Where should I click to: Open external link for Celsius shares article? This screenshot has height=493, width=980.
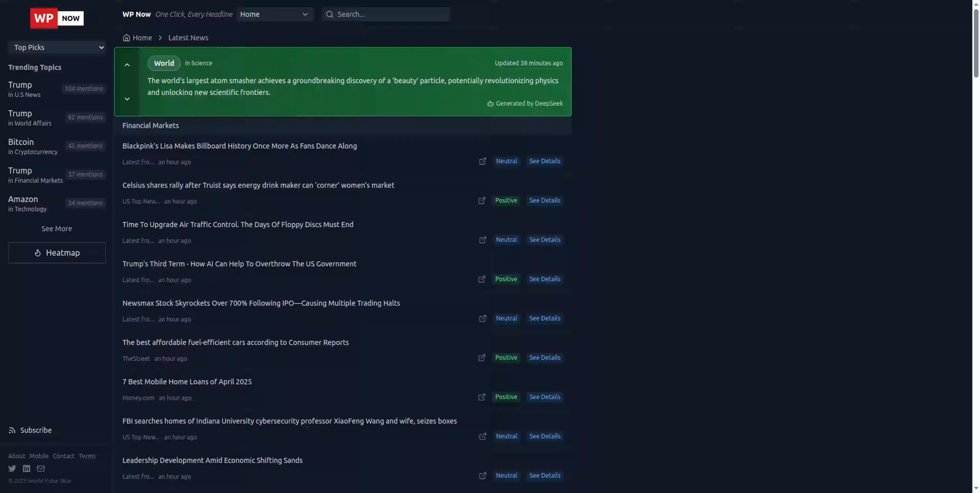tap(482, 201)
